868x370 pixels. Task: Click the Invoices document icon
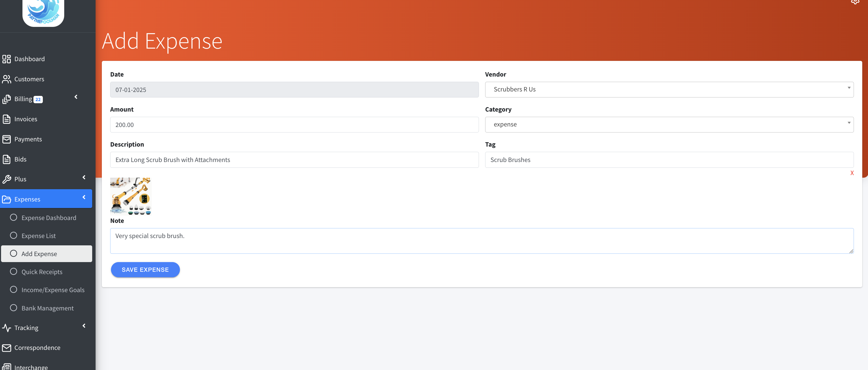pos(7,119)
